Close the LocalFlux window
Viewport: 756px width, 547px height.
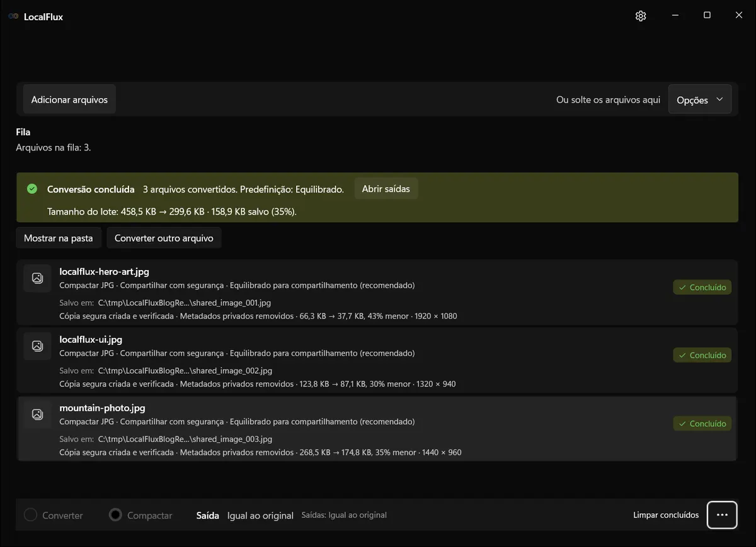[x=739, y=16]
